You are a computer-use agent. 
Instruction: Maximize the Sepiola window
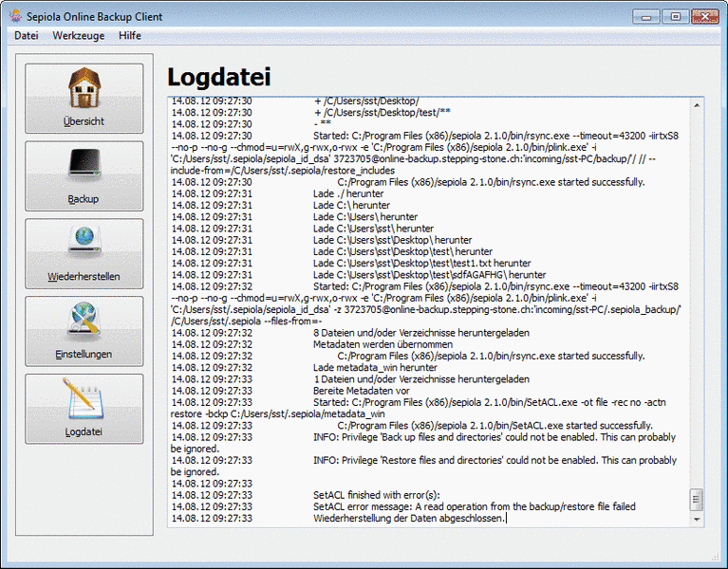click(676, 17)
